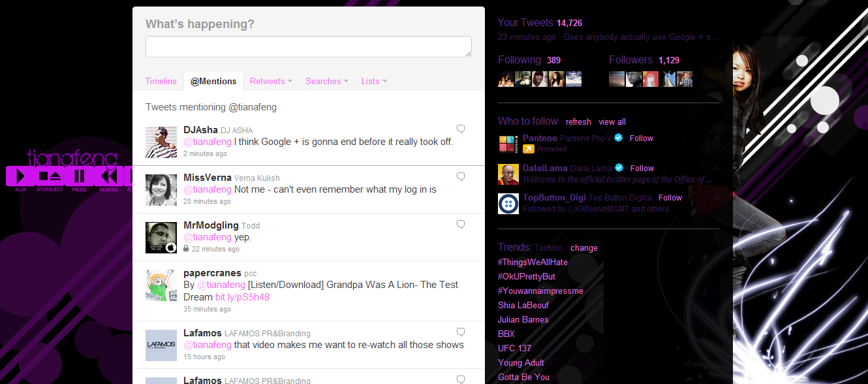Open papercranes' profile picture

(161, 285)
